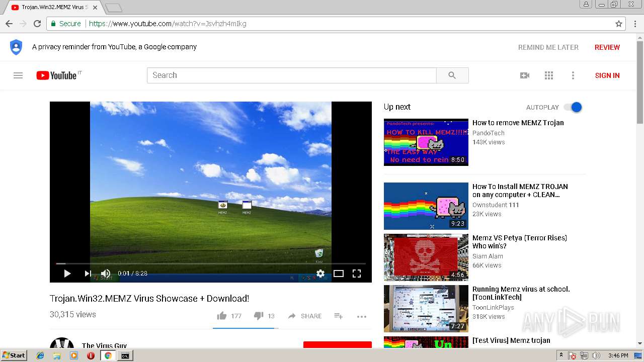Go to YouTube home via logo
Viewport: 644px width, 362px height.
pyautogui.click(x=56, y=75)
